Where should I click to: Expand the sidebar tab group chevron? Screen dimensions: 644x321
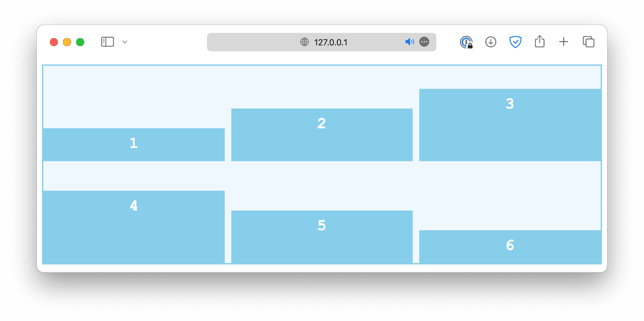(125, 42)
